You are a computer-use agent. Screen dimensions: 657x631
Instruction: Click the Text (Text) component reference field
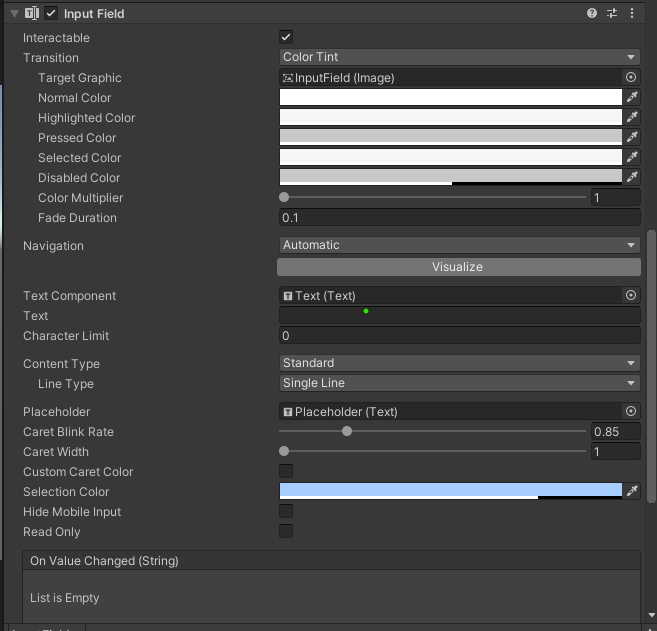click(451, 295)
